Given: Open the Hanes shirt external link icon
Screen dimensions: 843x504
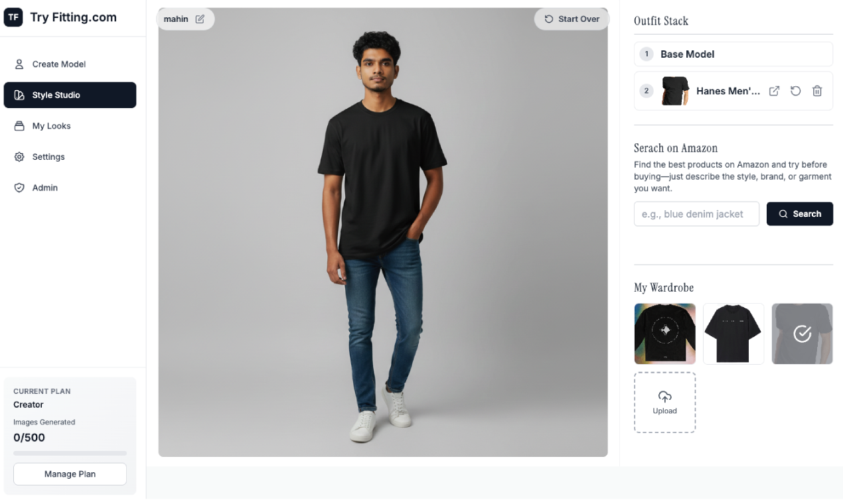Looking at the screenshot, I should tap(774, 91).
